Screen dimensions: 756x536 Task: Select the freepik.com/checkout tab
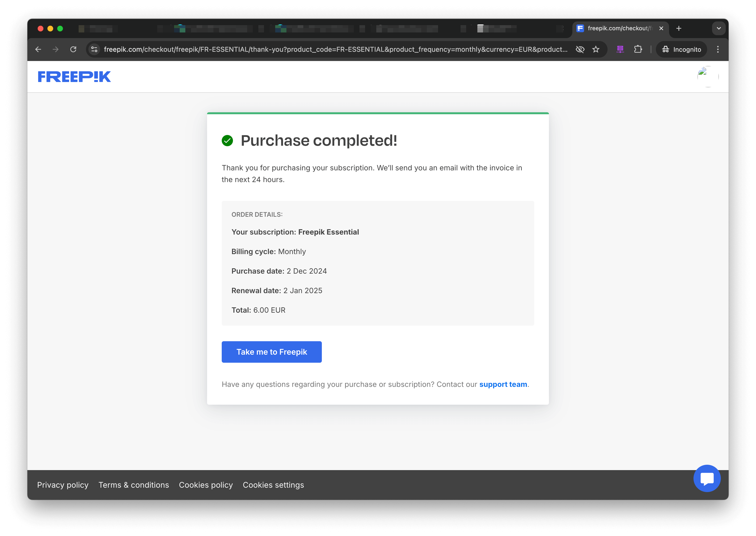coord(620,28)
